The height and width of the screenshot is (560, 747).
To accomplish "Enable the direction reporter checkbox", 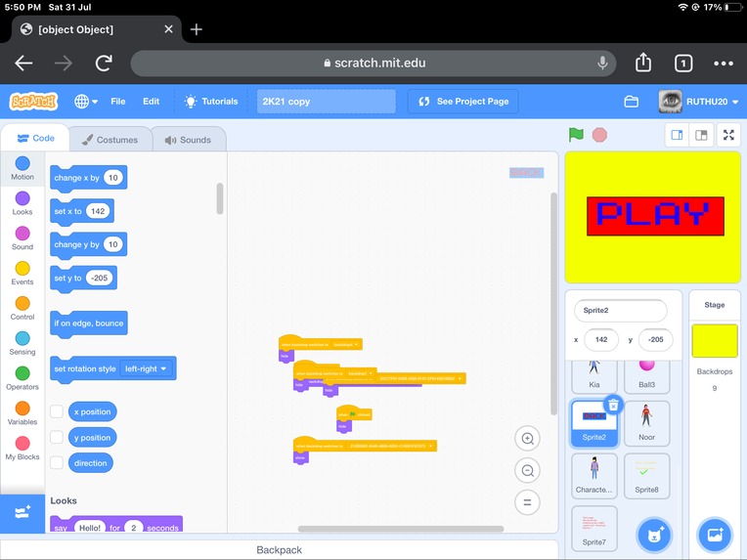I will tap(56, 463).
